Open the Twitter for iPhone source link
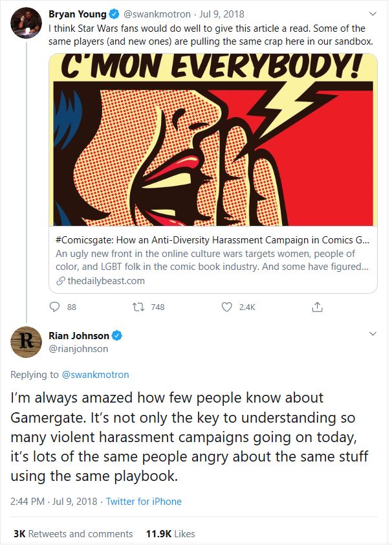The image size is (392, 545). (144, 501)
